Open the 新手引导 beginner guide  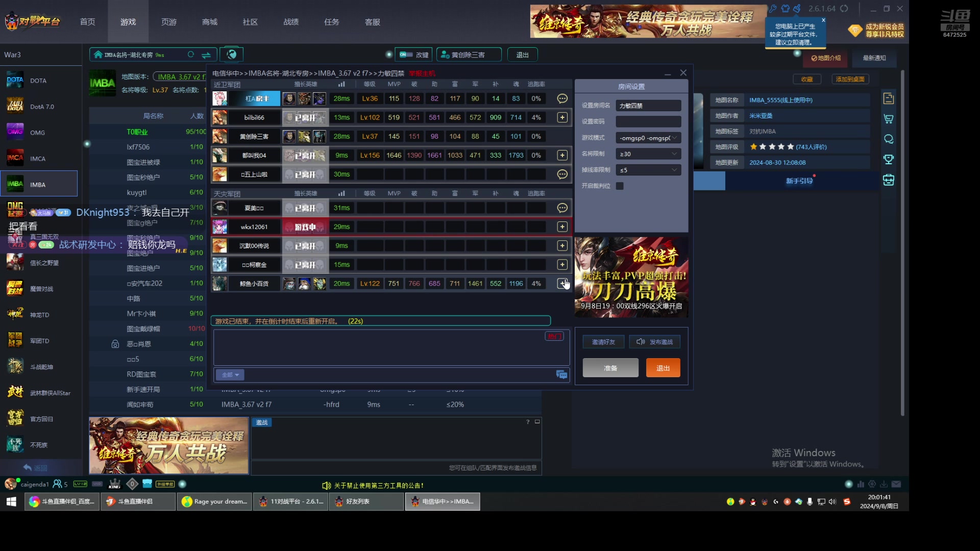point(799,181)
